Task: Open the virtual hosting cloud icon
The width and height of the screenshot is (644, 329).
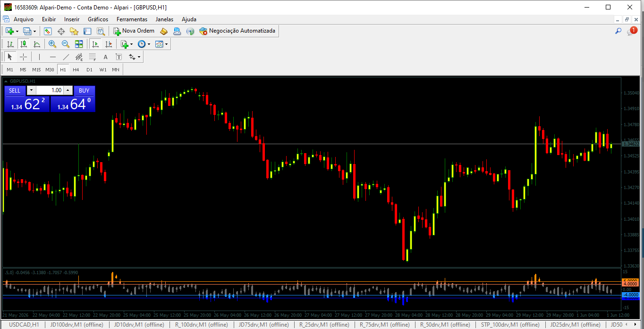Action: click(177, 31)
